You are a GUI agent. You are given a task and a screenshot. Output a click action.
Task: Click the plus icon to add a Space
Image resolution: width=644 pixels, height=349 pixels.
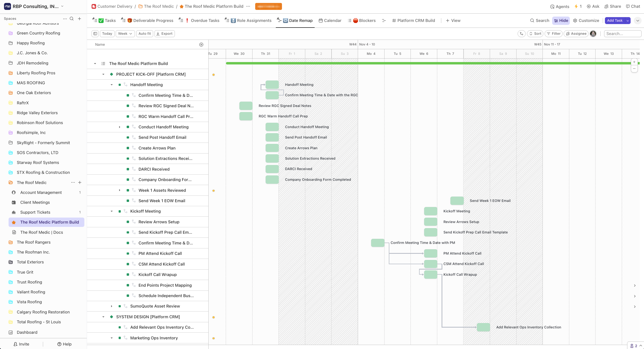(80, 18)
